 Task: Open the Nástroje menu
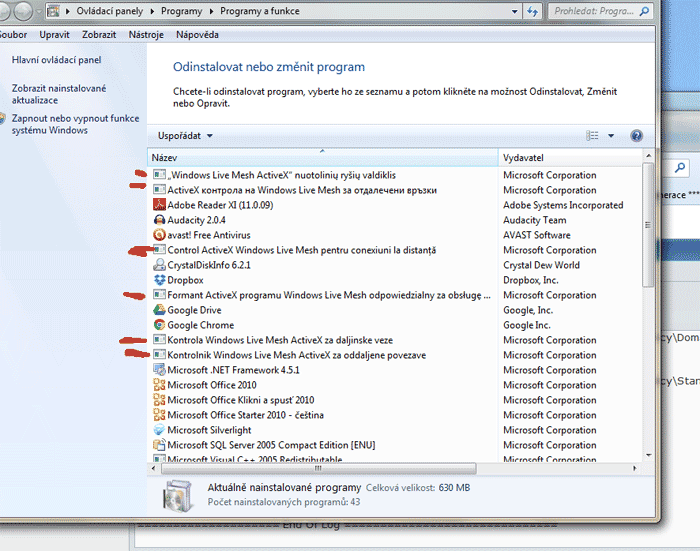(x=146, y=34)
